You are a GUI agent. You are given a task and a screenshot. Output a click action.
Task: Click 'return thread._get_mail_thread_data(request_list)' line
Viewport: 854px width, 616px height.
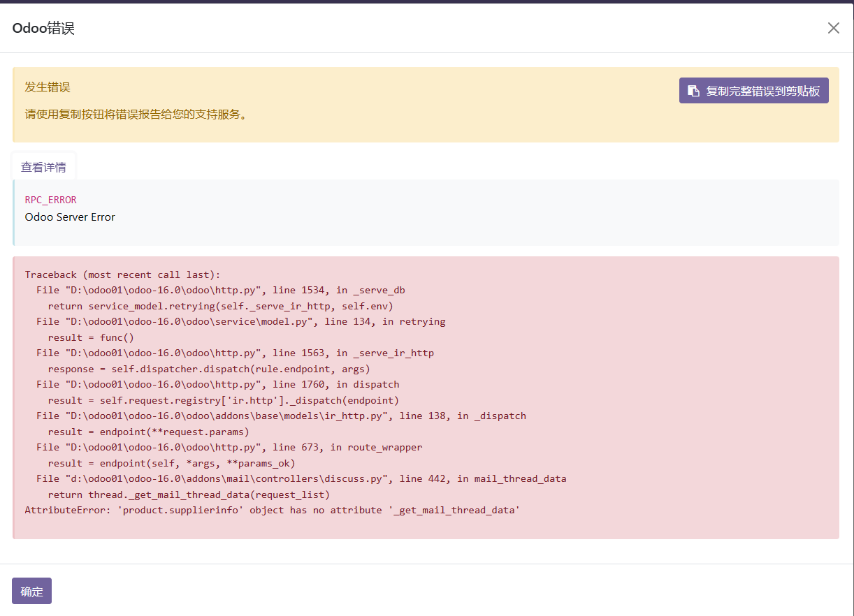[x=189, y=494]
